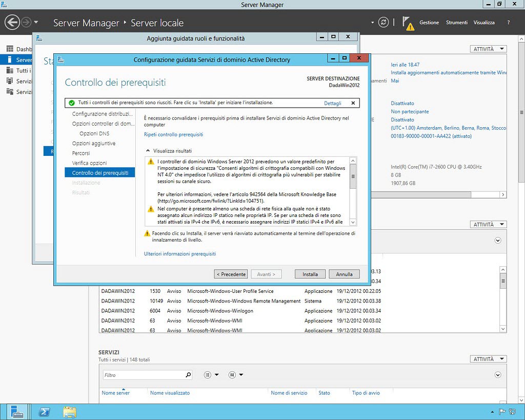This screenshot has width=525, height=420.
Task: Click the Precedente button
Action: (231, 274)
